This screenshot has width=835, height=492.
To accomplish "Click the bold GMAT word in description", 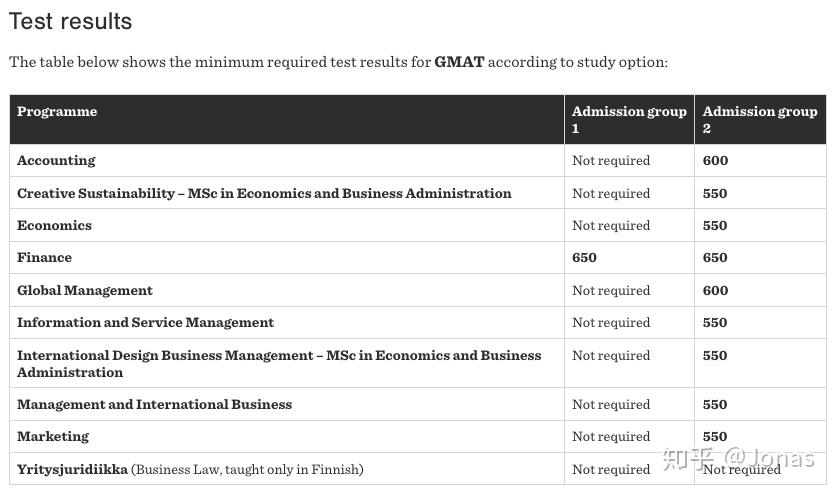I will pyautogui.click(x=459, y=62).
